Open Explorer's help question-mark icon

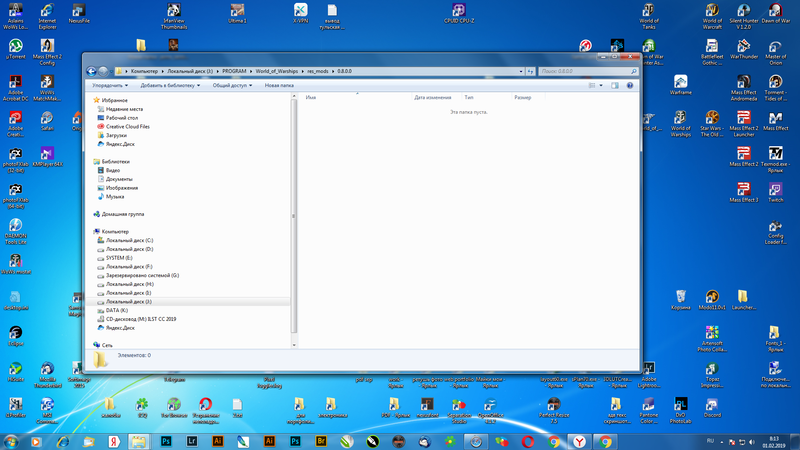point(630,86)
